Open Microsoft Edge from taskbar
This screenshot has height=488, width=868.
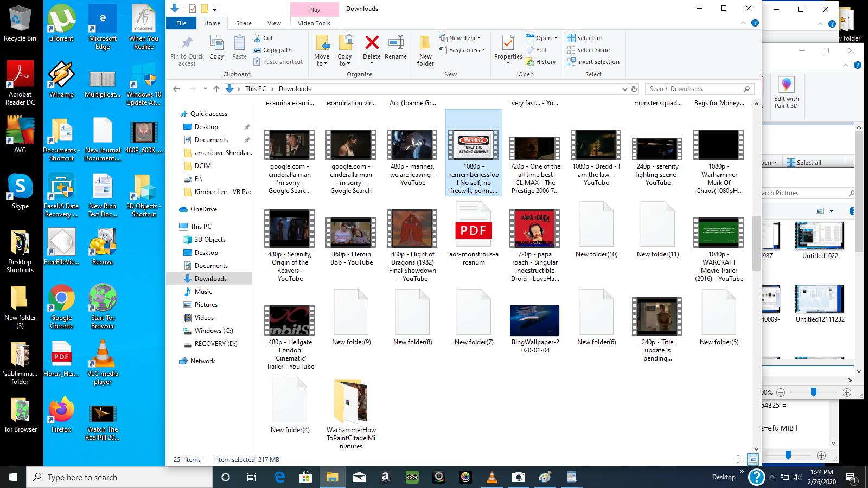(279, 477)
